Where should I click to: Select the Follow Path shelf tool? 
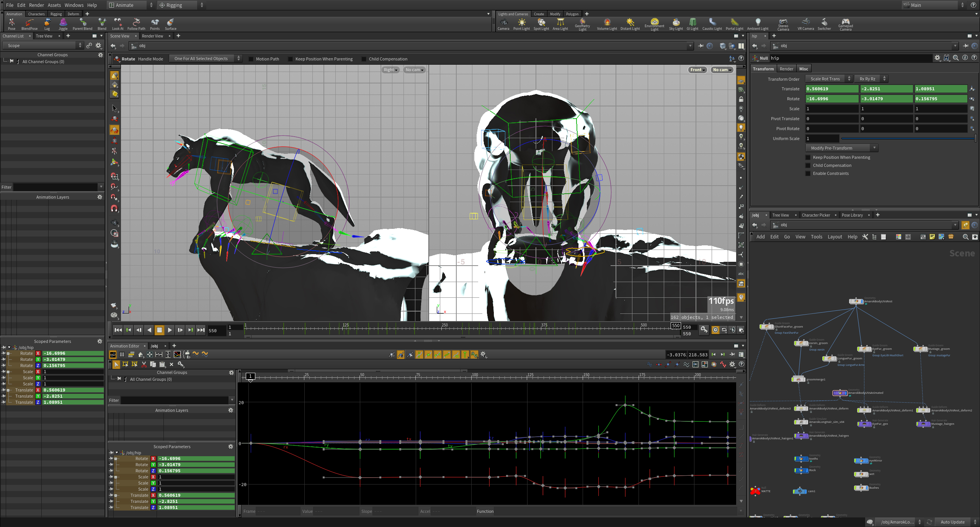coord(136,24)
